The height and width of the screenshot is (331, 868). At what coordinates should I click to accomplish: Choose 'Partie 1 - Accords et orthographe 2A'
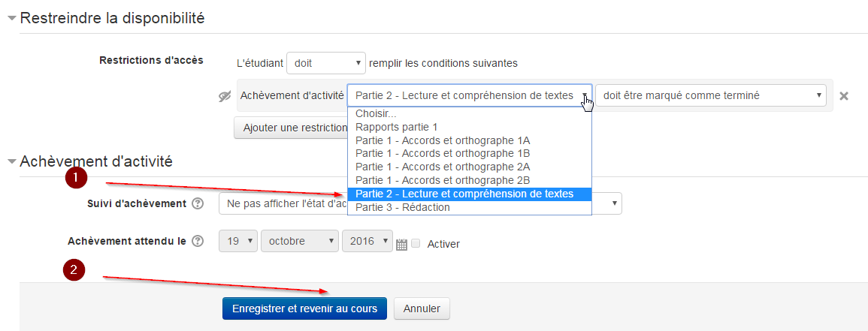click(443, 167)
